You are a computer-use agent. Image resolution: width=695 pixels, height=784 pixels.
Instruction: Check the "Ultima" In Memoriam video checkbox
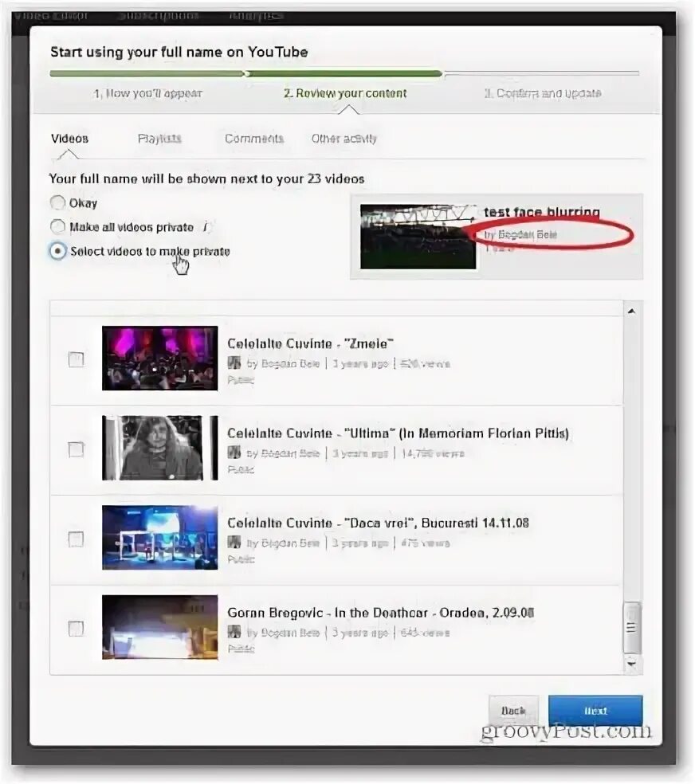(76, 449)
